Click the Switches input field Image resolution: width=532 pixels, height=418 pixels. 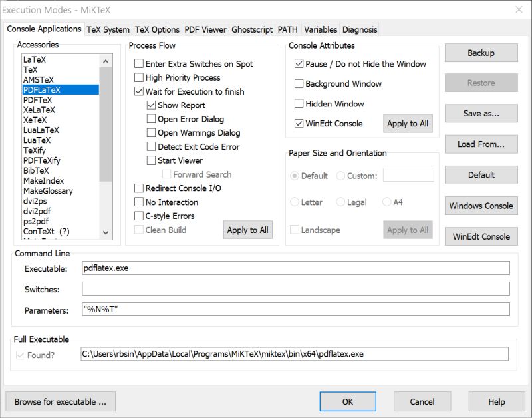(296, 289)
